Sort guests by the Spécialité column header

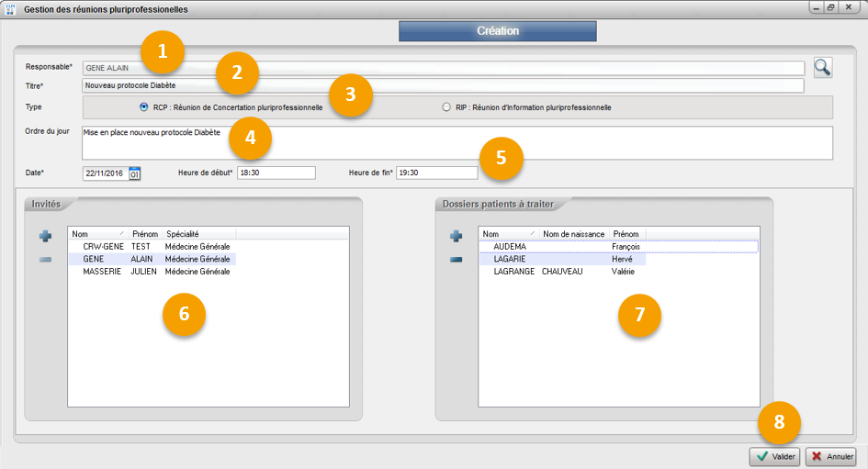pyautogui.click(x=197, y=234)
